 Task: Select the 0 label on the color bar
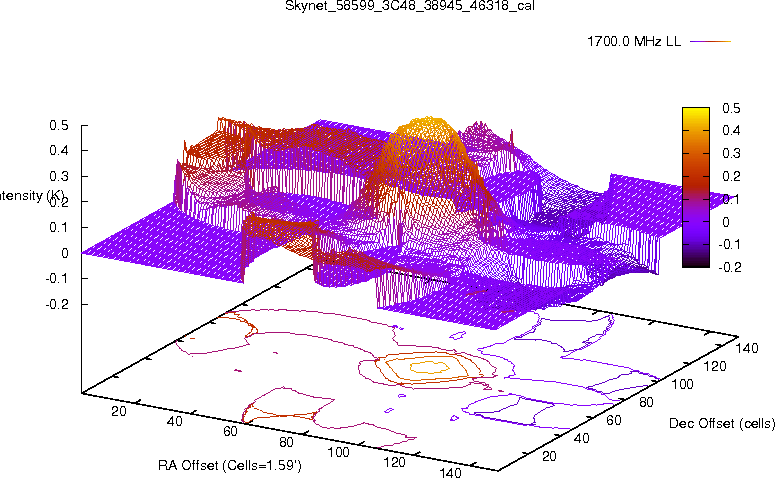(x=726, y=222)
